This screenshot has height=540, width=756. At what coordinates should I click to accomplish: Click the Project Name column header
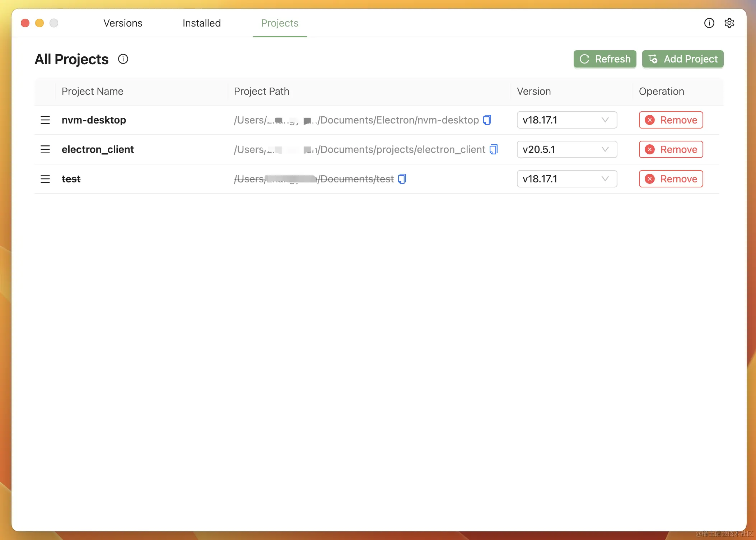[92, 91]
